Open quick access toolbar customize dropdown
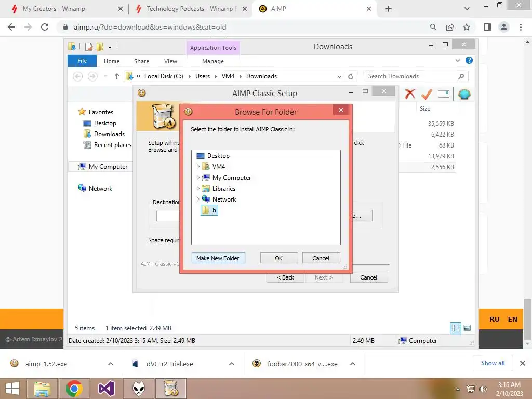532x399 pixels. coord(110,47)
